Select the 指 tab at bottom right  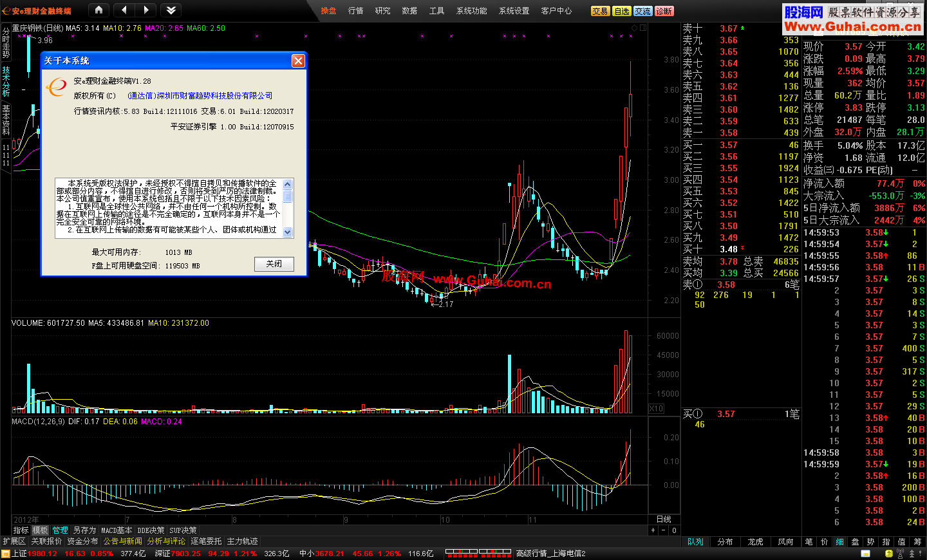(x=886, y=542)
